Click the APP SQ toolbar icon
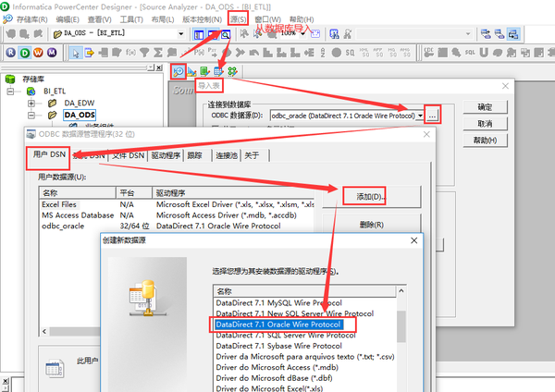This screenshot has height=392, width=555. 378,53
